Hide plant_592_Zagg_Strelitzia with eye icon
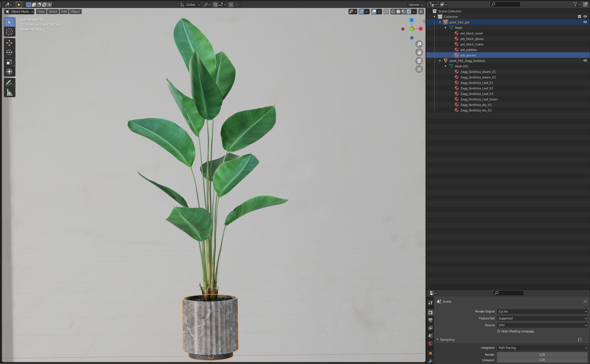The width and height of the screenshot is (590, 364). tap(585, 61)
